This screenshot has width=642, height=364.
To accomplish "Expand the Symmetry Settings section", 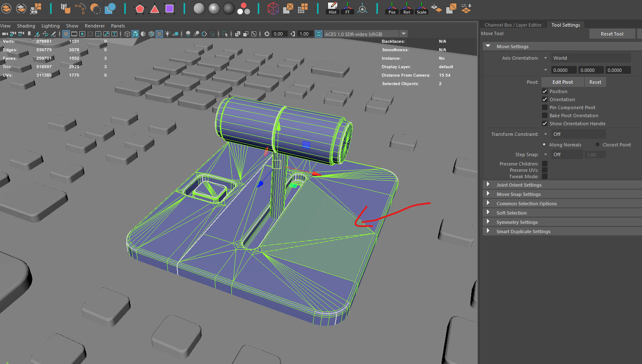I will [517, 222].
